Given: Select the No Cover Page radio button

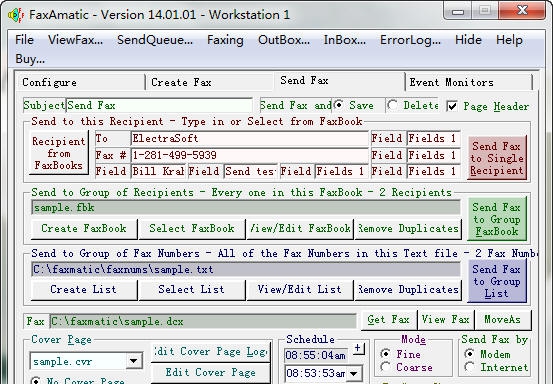Looking at the screenshot, I should click(35, 380).
